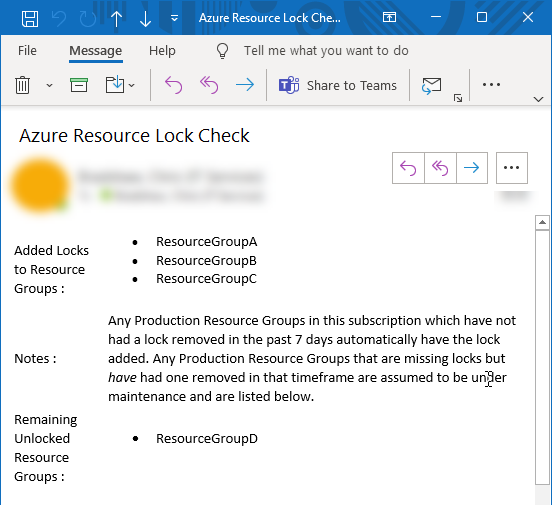Screen dimensions: 552x505
Task: Go to previous item with up arrow
Action: (x=117, y=19)
